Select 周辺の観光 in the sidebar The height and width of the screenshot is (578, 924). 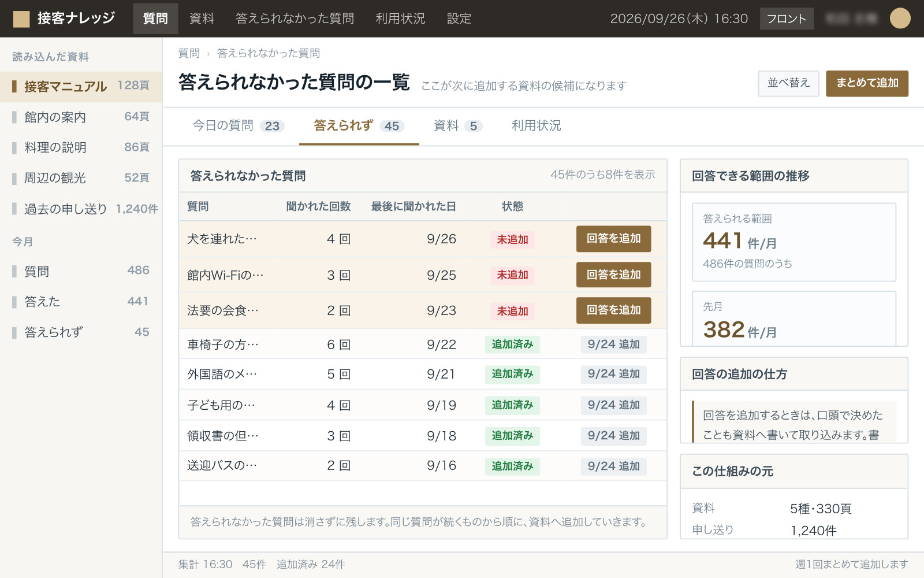81,178
